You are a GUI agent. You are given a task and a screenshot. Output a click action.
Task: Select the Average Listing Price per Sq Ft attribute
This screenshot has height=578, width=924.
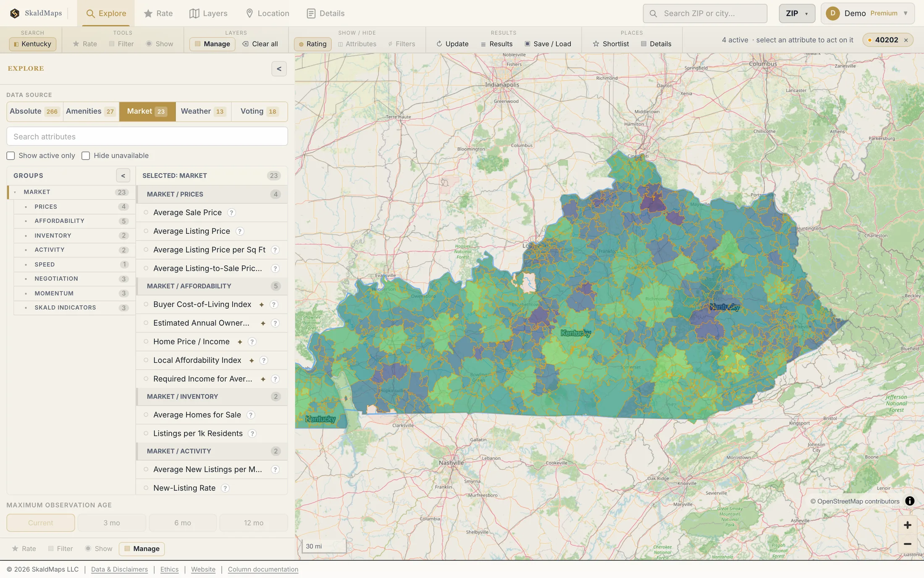pyautogui.click(x=212, y=250)
